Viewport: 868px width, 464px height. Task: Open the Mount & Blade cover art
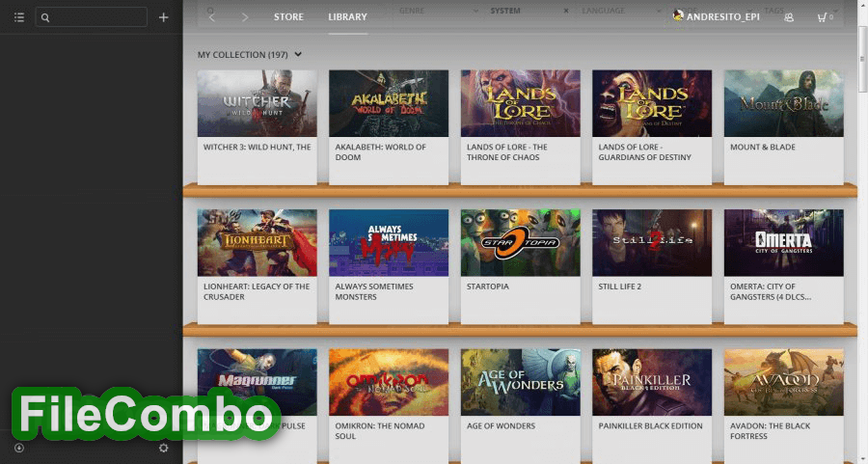click(x=784, y=103)
